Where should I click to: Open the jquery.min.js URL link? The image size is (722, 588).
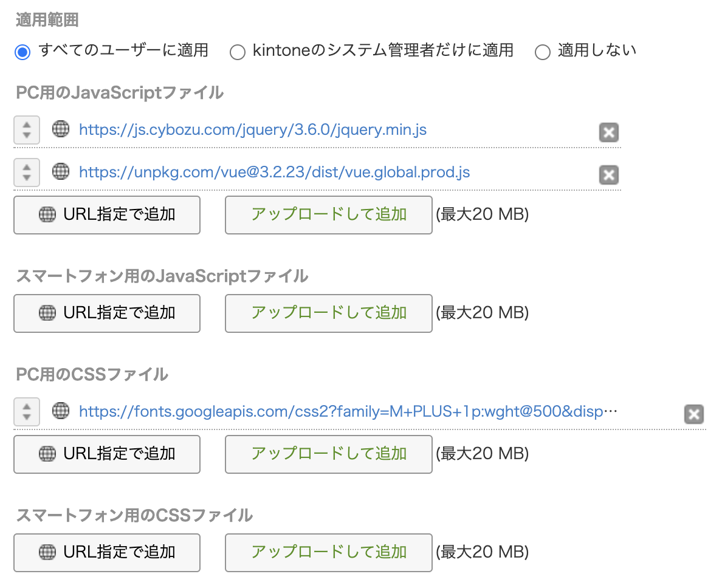point(253,129)
